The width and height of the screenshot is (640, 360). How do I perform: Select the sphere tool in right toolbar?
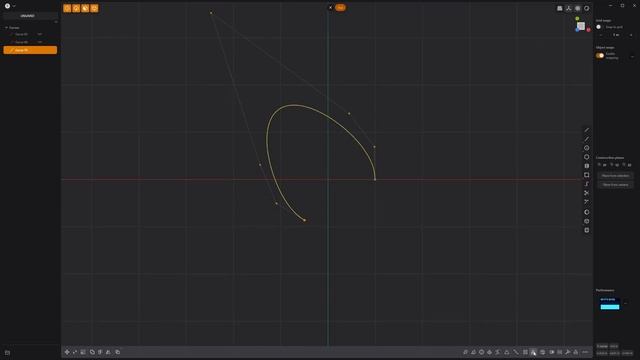587,212
